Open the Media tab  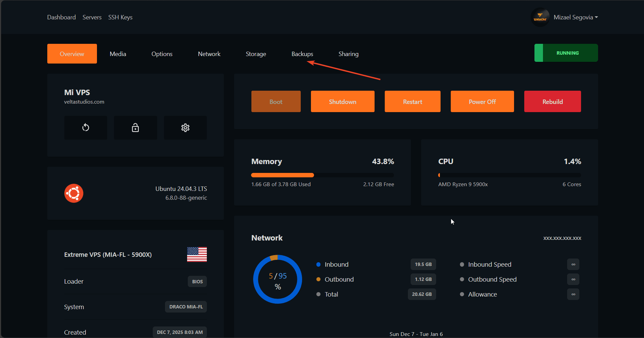(118, 54)
